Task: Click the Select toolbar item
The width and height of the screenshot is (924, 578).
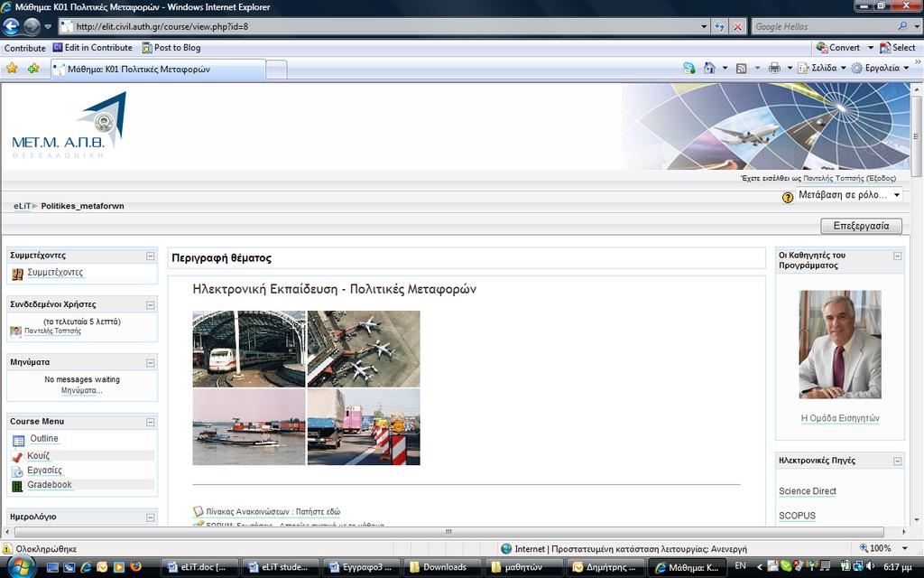Action: click(898, 48)
